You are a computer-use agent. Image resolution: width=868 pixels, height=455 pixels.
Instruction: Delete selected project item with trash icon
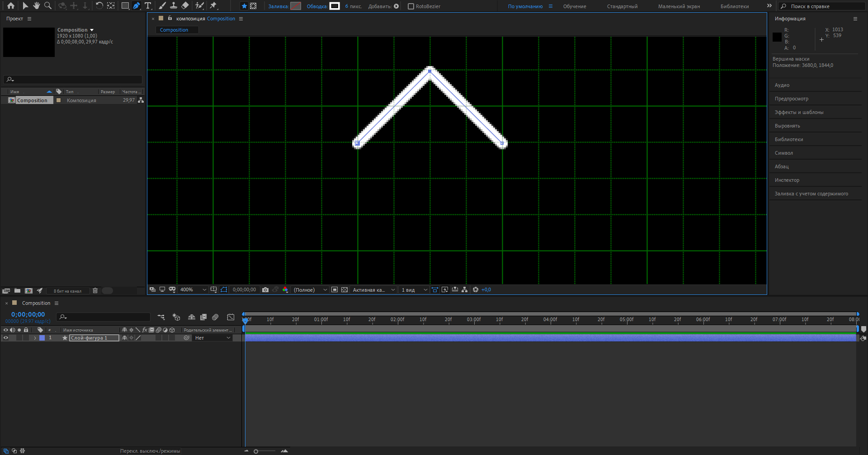point(95,291)
